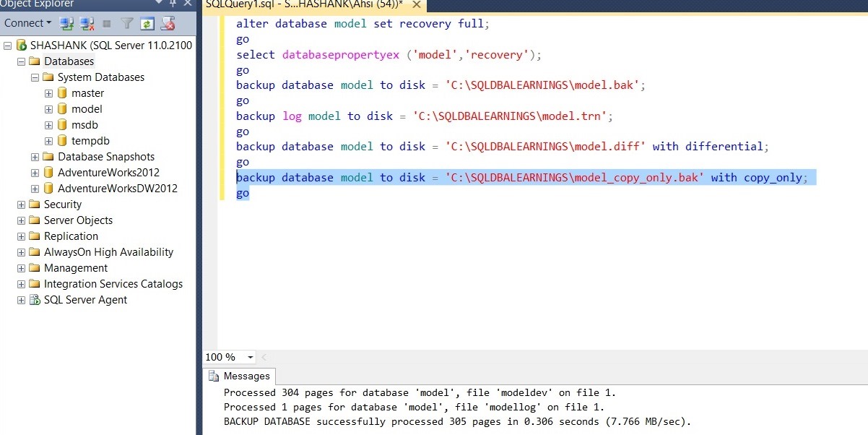Expand the Management node
The image size is (868, 435).
pos(21,268)
